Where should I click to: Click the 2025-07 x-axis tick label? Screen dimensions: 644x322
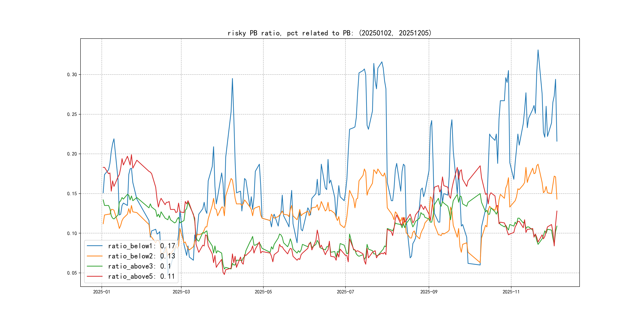tap(345, 292)
